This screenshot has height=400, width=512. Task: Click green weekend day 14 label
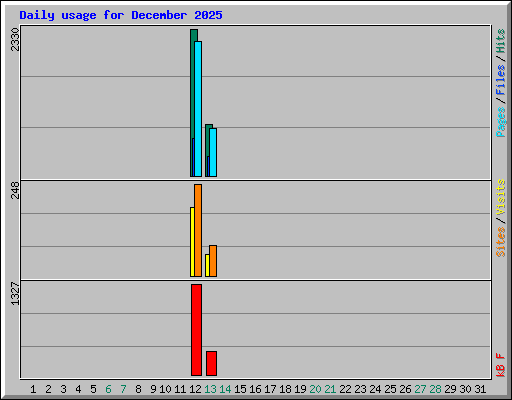[225, 389]
